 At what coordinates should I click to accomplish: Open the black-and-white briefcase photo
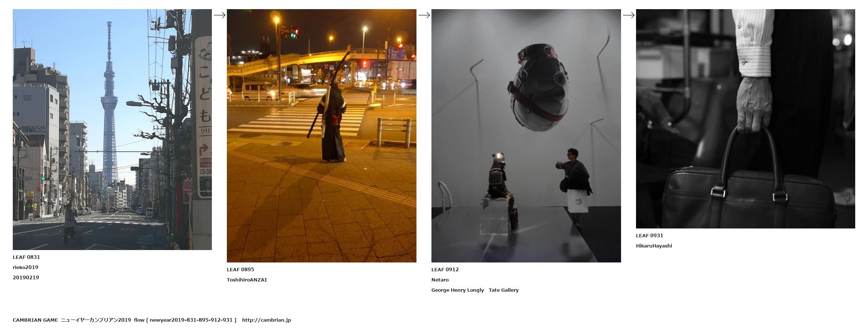coord(745,119)
